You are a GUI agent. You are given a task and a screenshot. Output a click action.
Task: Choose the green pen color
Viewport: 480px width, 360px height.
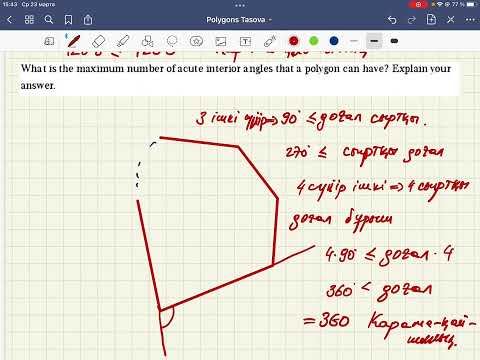314,41
